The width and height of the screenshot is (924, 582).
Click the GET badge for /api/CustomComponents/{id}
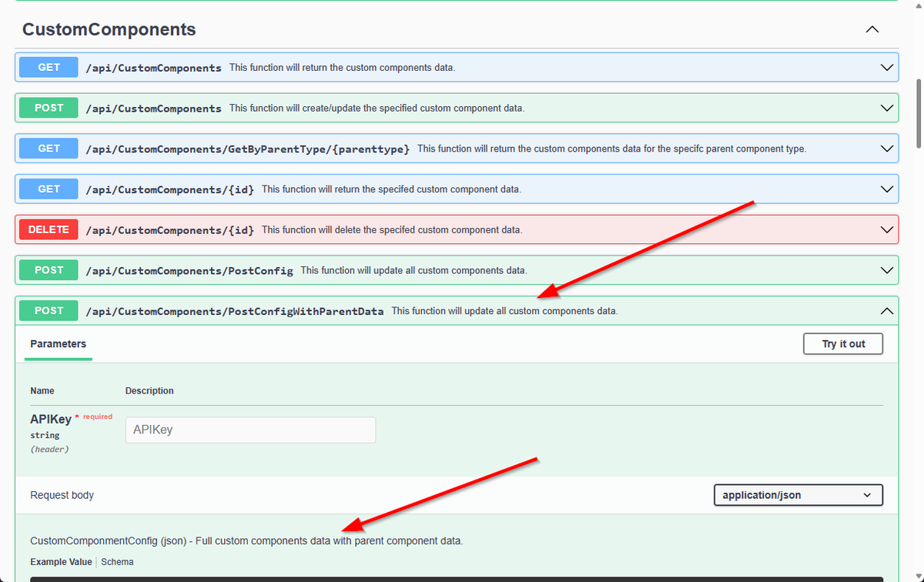click(x=49, y=189)
